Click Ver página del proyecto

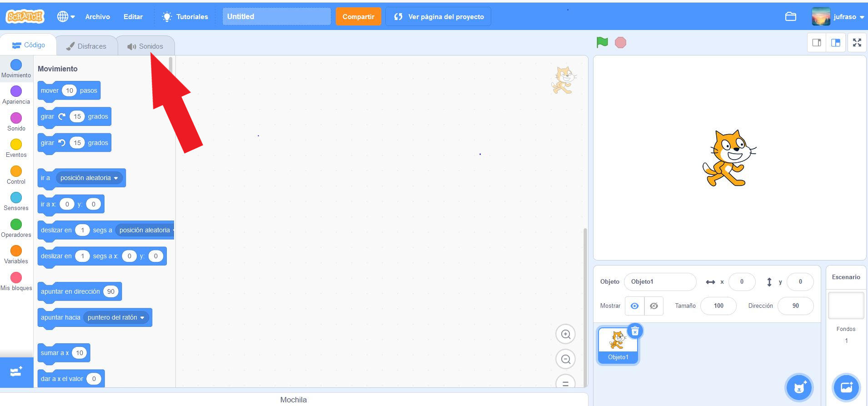pyautogui.click(x=439, y=17)
